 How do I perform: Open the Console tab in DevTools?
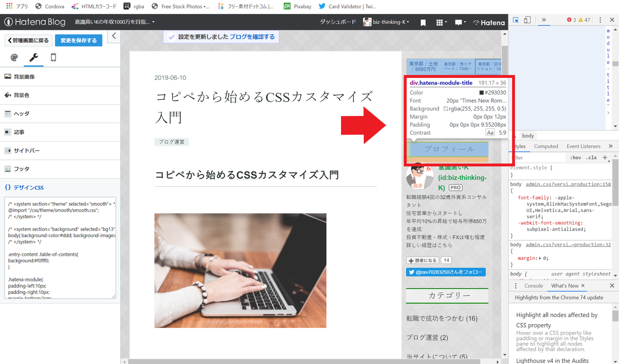pyautogui.click(x=533, y=285)
